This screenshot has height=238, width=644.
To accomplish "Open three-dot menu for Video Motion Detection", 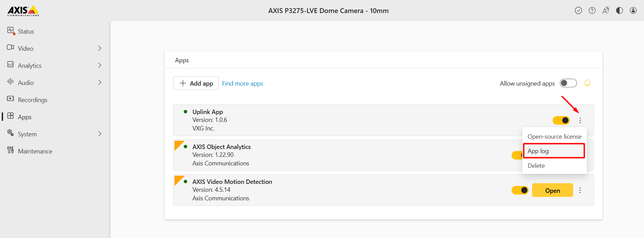I will (580, 190).
